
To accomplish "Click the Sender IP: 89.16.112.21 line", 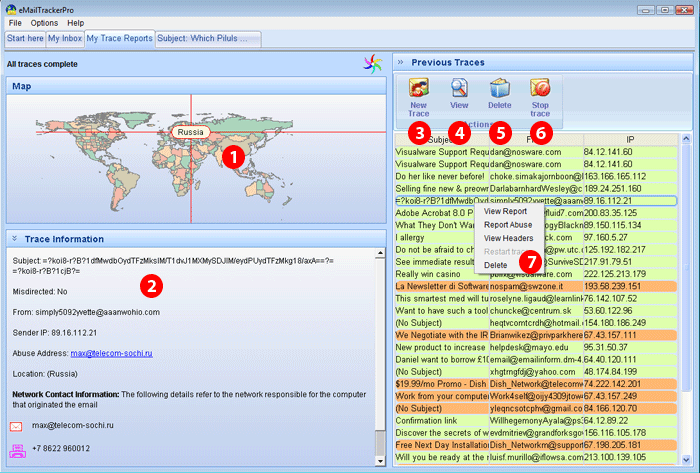I will (x=54, y=332).
